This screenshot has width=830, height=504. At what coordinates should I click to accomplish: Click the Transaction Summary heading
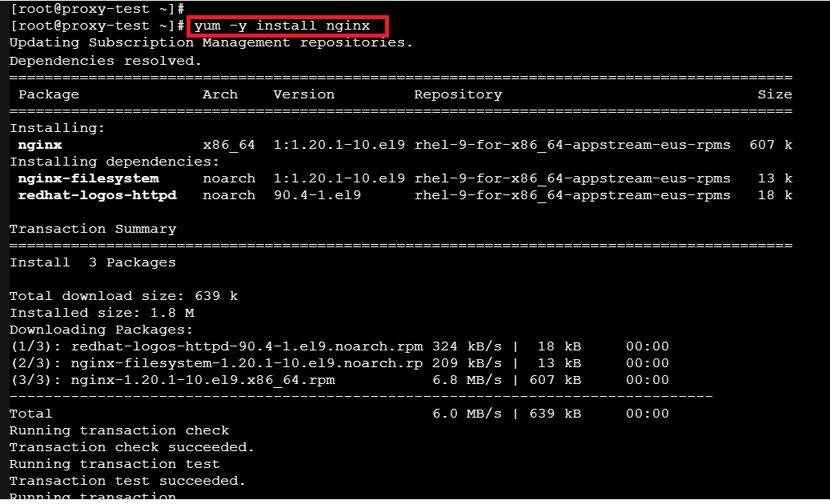click(x=93, y=229)
